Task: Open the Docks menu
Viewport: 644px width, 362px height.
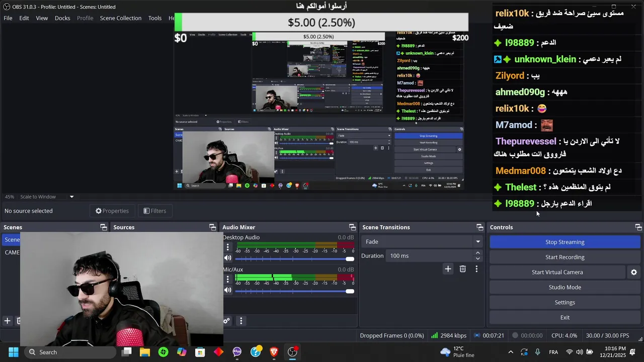Action: [62, 18]
